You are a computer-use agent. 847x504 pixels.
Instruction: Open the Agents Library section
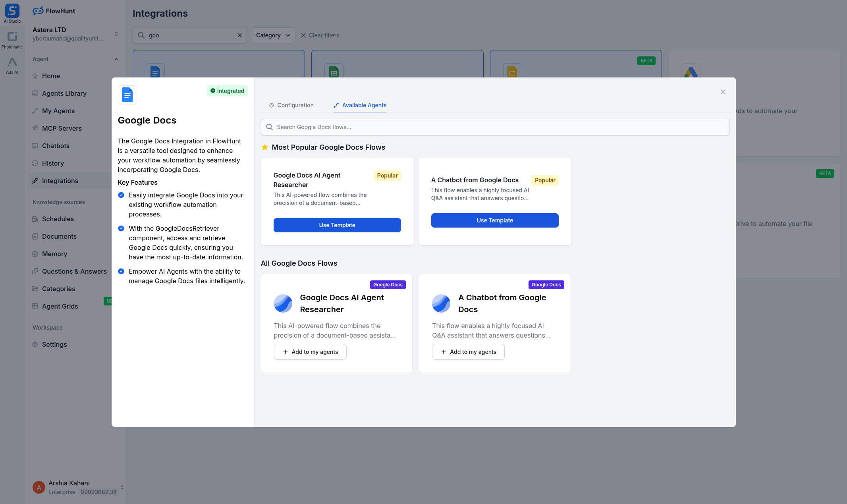[64, 93]
